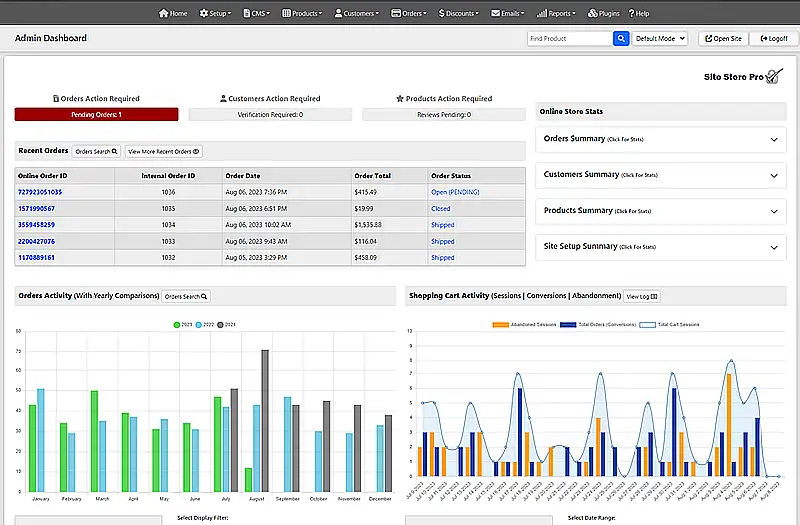800x525 pixels.
Task: Open the Emails menu
Action: [508, 13]
